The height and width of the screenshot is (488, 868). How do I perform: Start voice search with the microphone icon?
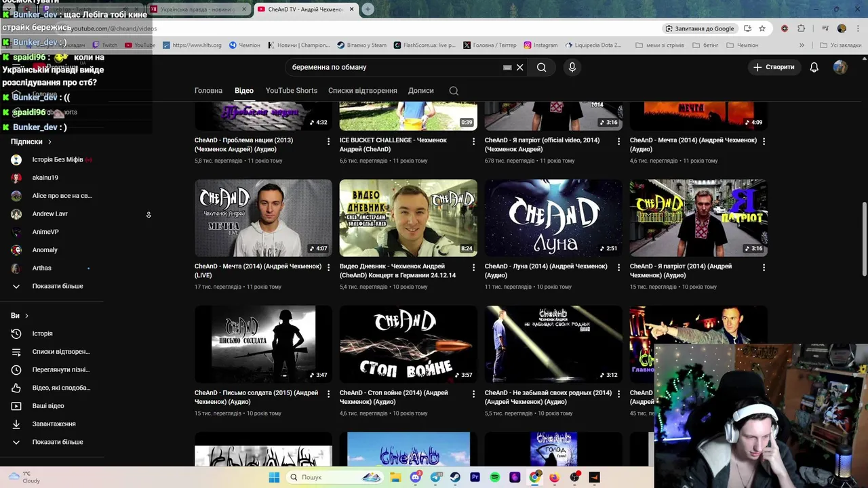(572, 67)
